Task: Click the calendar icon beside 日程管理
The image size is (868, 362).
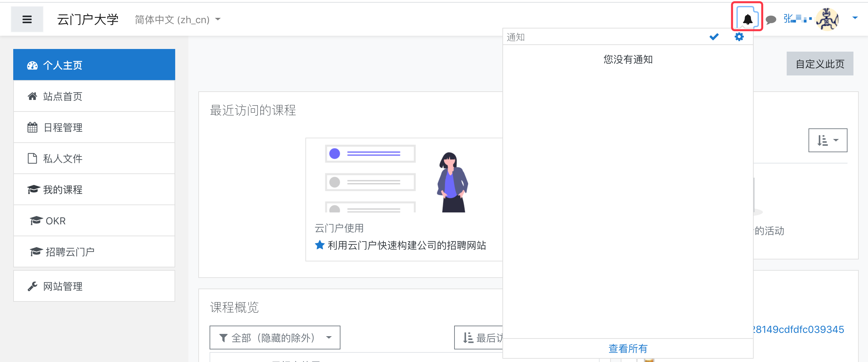Action: tap(32, 127)
